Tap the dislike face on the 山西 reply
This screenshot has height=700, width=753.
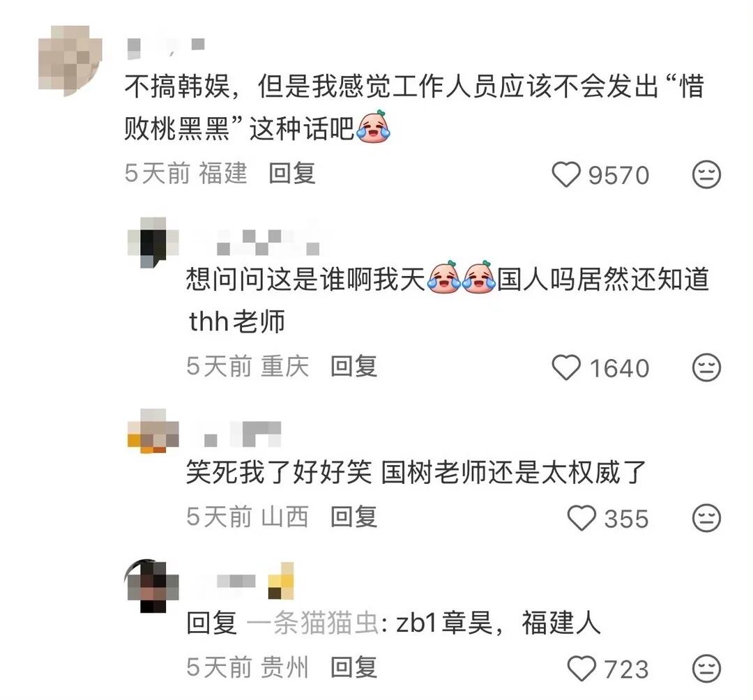[706, 519]
